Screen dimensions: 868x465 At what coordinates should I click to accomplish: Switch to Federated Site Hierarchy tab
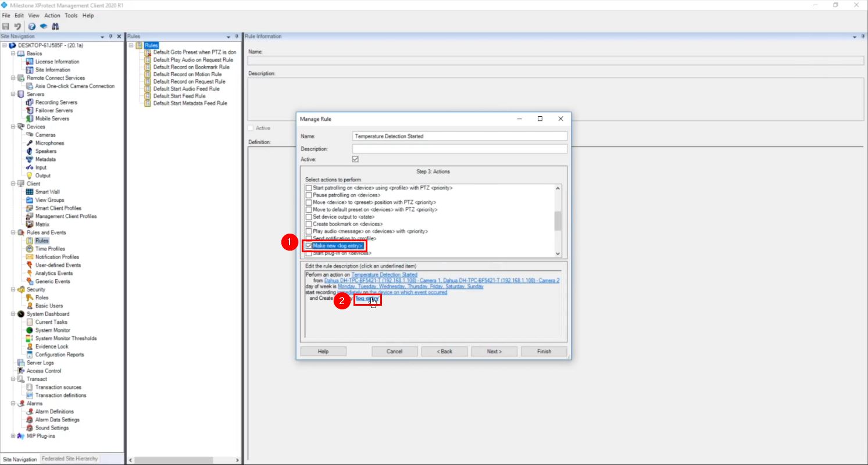[x=70, y=459]
